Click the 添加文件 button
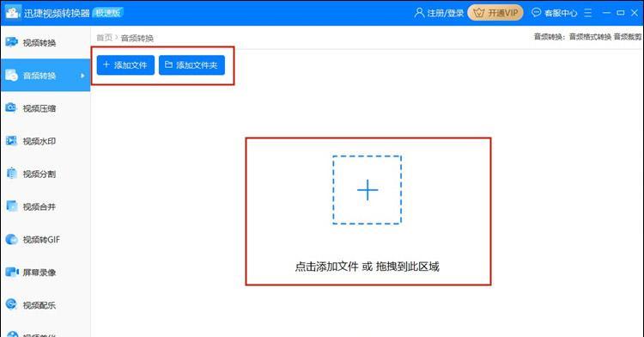The height and width of the screenshot is (337, 644). pos(125,65)
